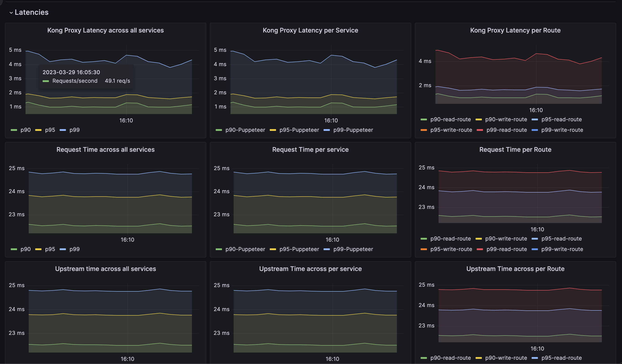622x364 pixels.
Task: Open Kong Proxy Latency per Route panel title
Action: click(x=515, y=30)
